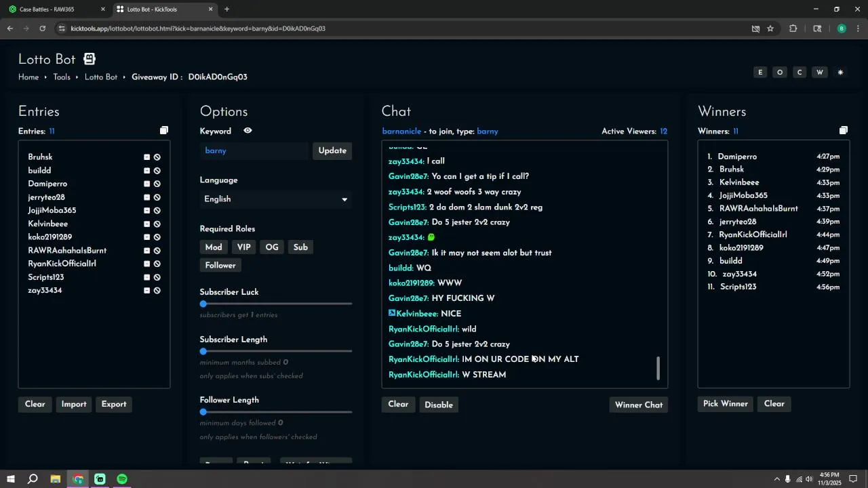This screenshot has width=868, height=488.
Task: Export entries list
Action: click(x=114, y=405)
